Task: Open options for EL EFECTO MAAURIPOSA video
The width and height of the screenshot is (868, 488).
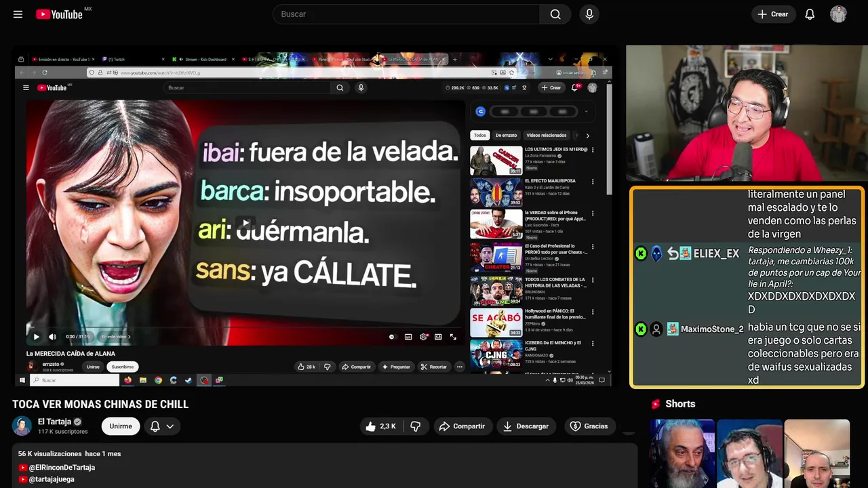Action: coord(593,182)
